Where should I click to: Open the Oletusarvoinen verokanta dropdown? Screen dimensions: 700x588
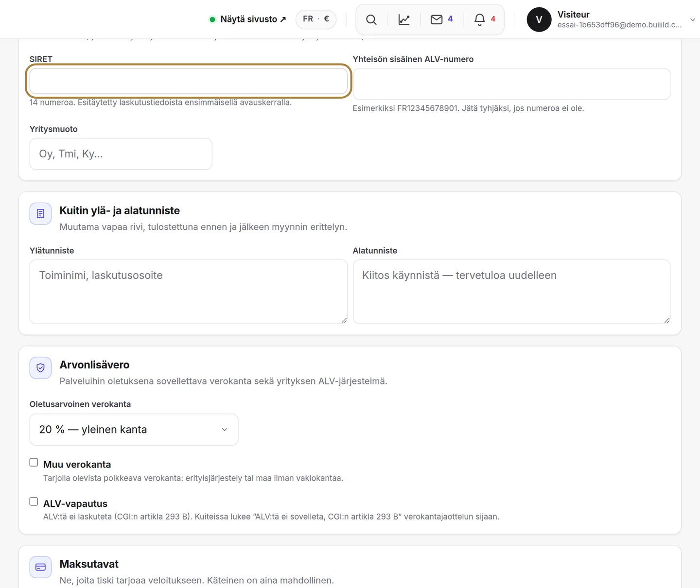pos(134,430)
